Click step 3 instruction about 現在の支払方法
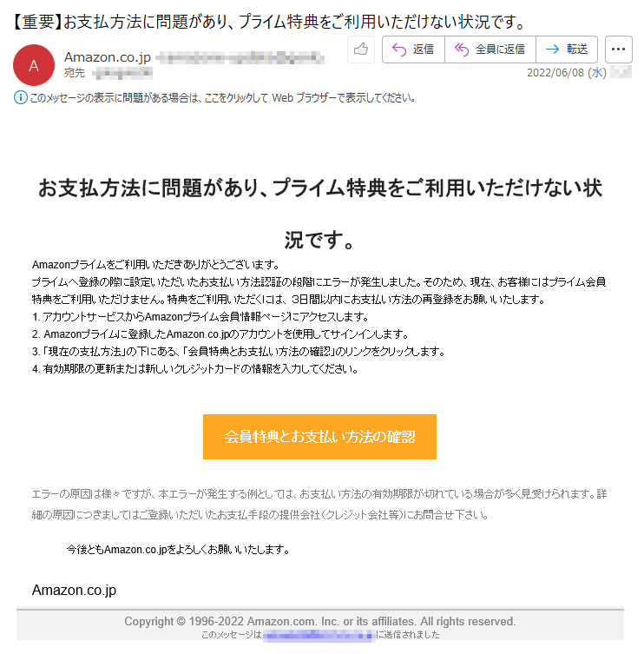This screenshot has width=644, height=654. 239,352
